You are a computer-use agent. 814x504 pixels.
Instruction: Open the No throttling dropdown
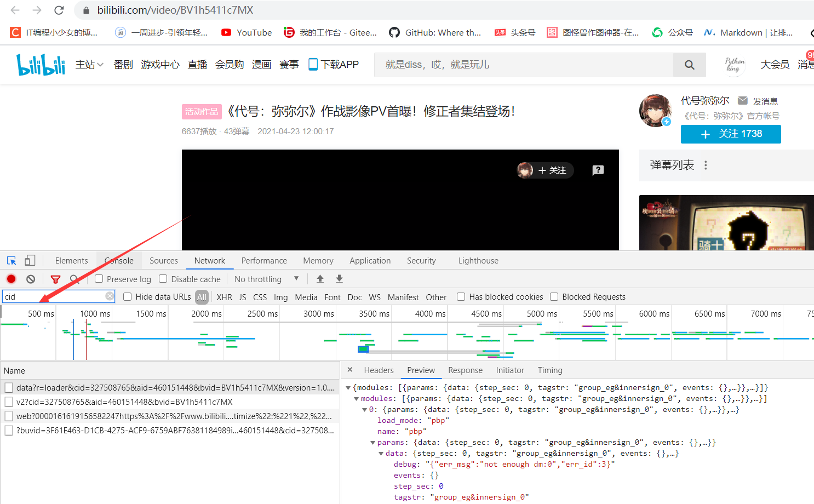pos(267,279)
